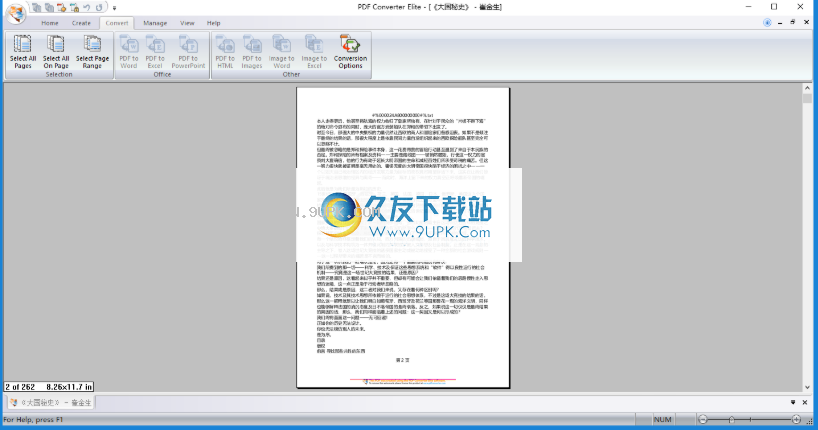Click Select All On Page tool
The image size is (818, 430).
[x=56, y=52]
